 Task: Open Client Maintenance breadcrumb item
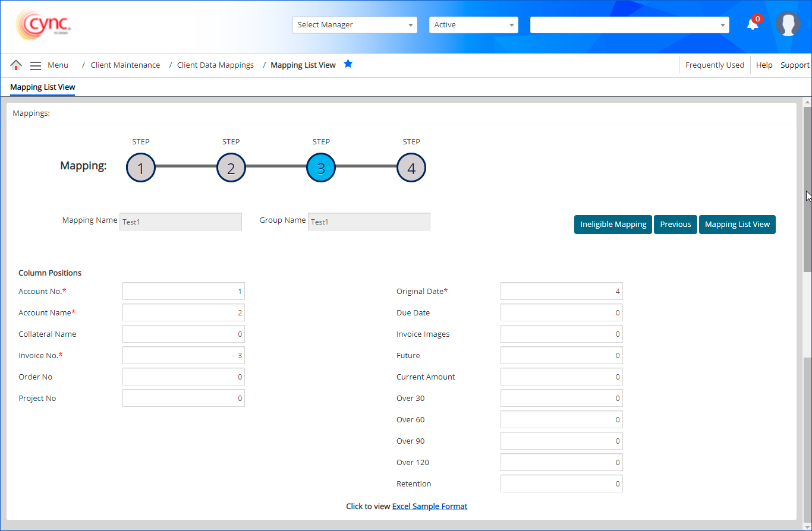tap(125, 65)
